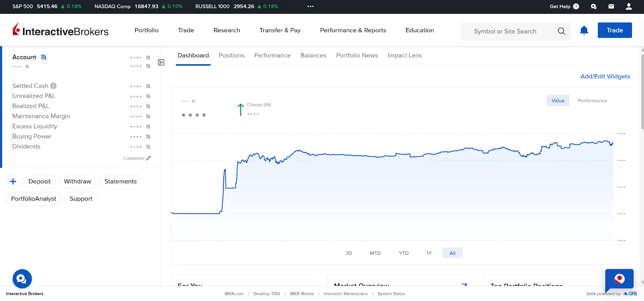Open the Get Help question mark icon
Screen dimensions: 644x301
pos(576,6)
